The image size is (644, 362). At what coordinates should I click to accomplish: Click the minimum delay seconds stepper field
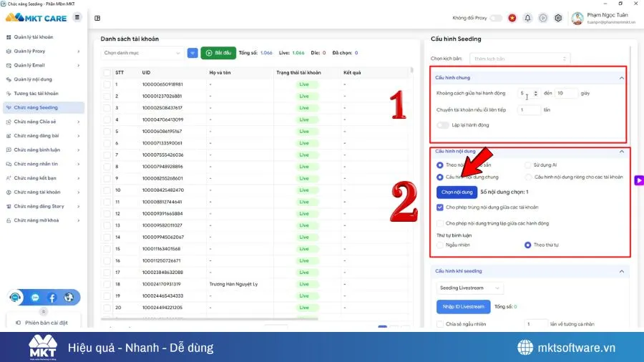pyautogui.click(x=529, y=94)
